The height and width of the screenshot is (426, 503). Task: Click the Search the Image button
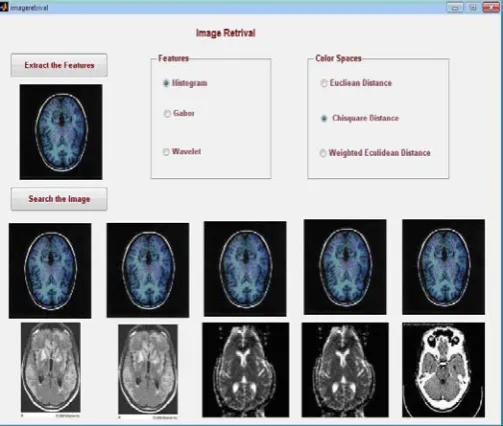point(59,199)
